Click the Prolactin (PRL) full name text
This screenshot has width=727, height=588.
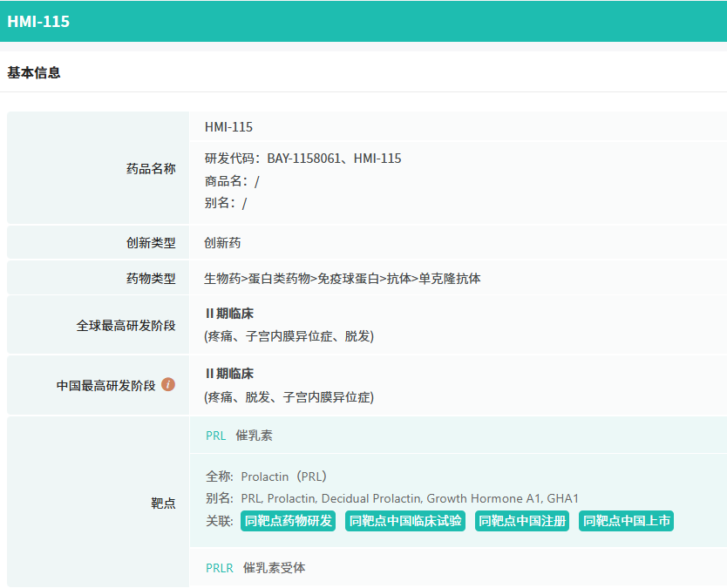point(283,476)
